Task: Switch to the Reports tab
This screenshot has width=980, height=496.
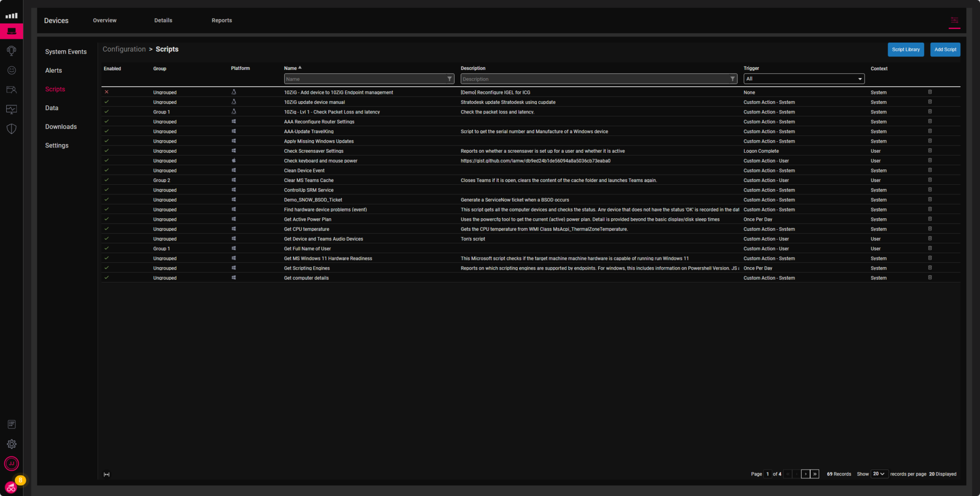Action: click(222, 20)
